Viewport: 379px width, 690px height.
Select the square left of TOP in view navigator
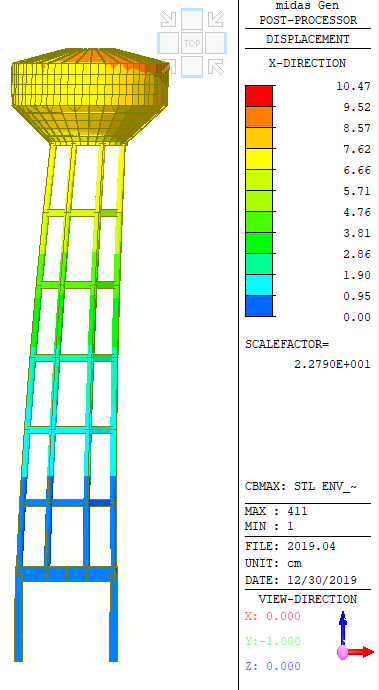168,43
